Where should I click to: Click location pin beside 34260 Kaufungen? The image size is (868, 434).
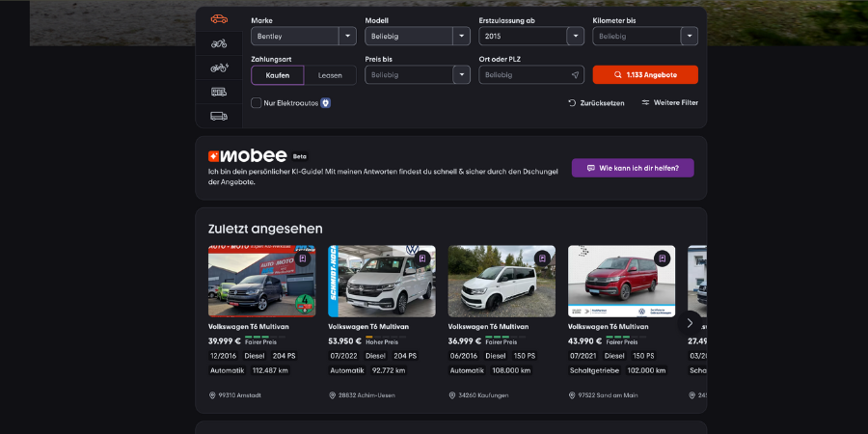tap(451, 395)
